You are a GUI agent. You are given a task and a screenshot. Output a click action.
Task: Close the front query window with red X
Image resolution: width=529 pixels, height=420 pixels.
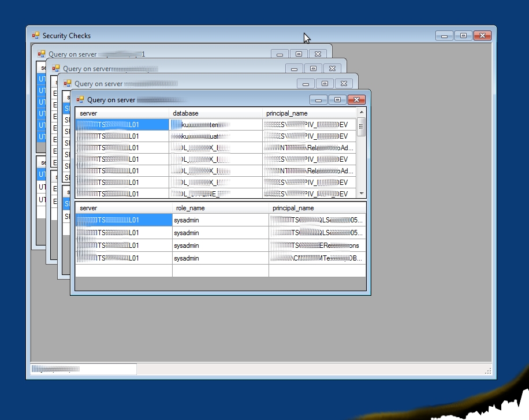[356, 100]
